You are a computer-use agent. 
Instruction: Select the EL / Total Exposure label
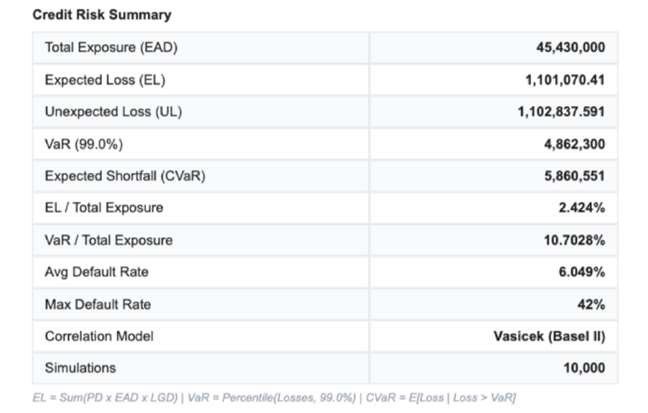(104, 208)
